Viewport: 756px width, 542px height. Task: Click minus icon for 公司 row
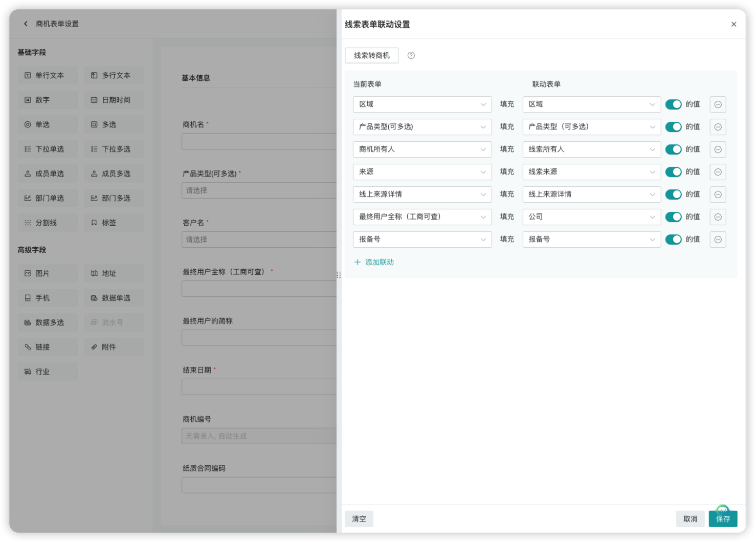click(x=718, y=217)
